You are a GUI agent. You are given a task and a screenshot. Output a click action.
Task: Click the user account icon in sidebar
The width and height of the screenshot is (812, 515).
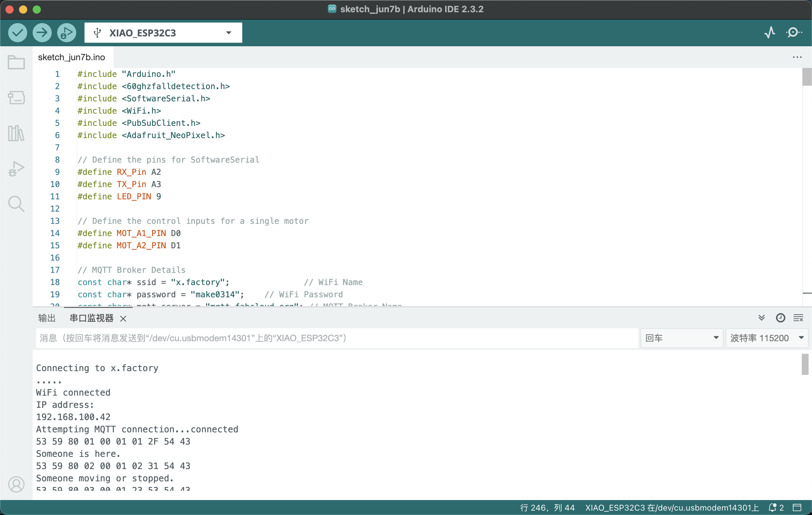point(16,484)
